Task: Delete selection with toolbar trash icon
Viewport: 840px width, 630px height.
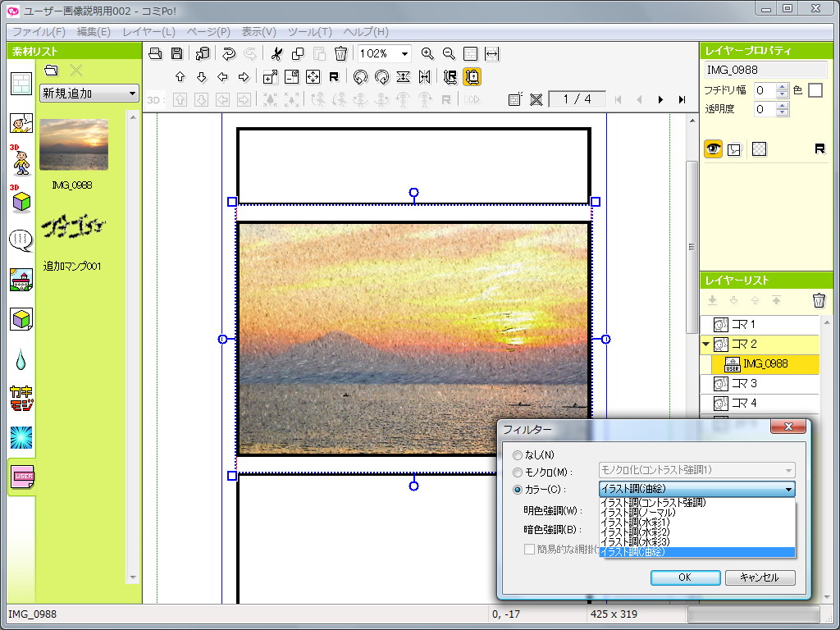Action: (340, 53)
